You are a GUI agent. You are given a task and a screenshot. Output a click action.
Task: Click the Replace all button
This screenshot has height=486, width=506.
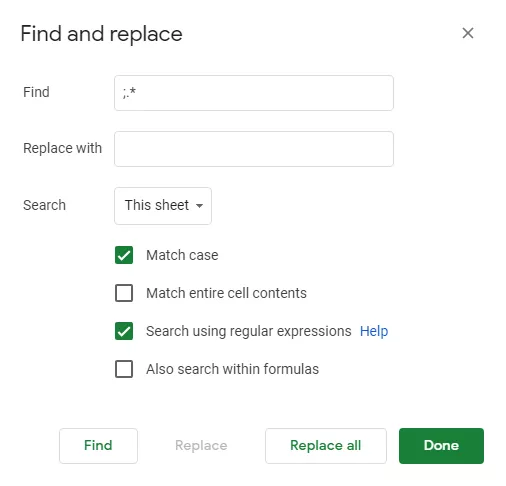click(326, 446)
